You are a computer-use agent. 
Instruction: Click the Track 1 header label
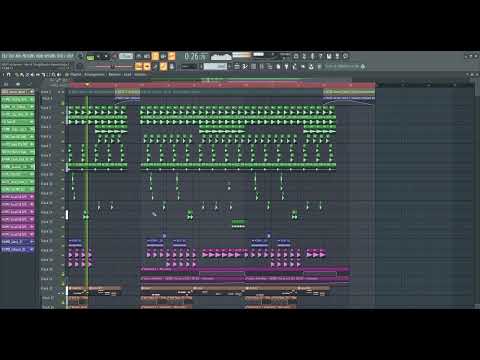coord(46,92)
